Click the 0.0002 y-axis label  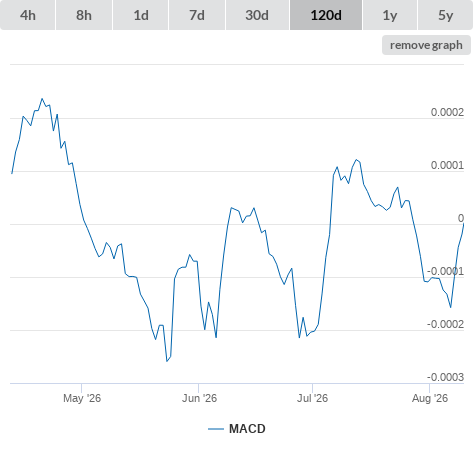pos(447,112)
